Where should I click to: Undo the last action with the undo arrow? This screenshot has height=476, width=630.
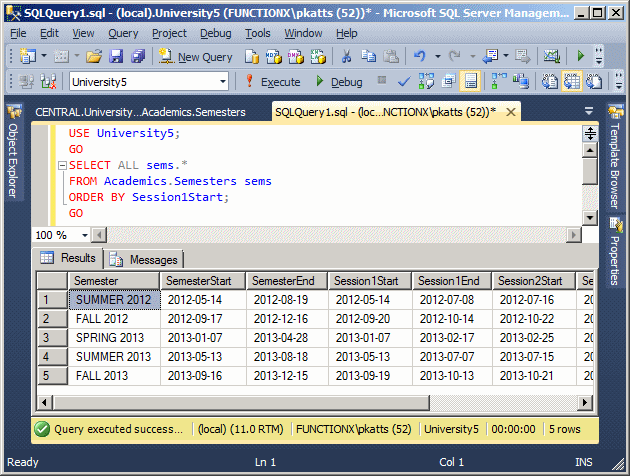coord(419,56)
